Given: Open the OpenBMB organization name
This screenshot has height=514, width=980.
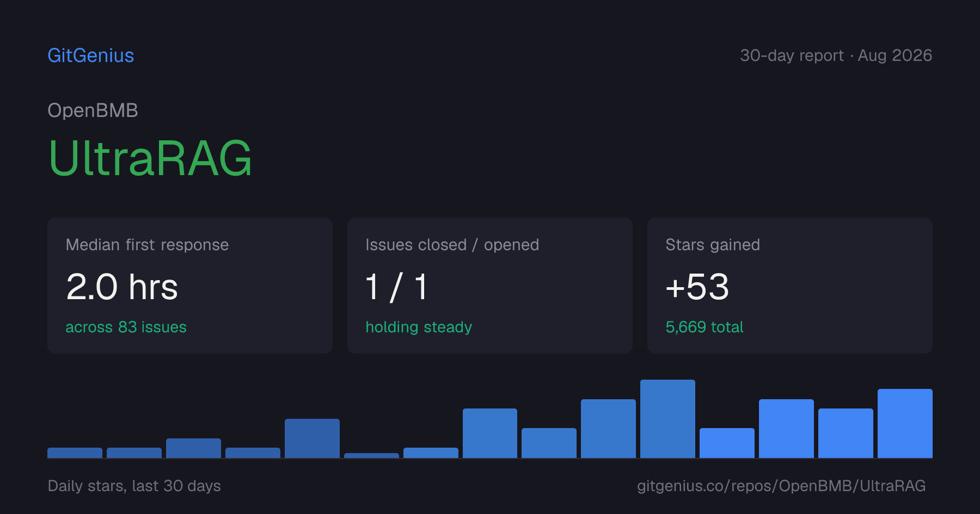Looking at the screenshot, I should pyautogui.click(x=93, y=110).
